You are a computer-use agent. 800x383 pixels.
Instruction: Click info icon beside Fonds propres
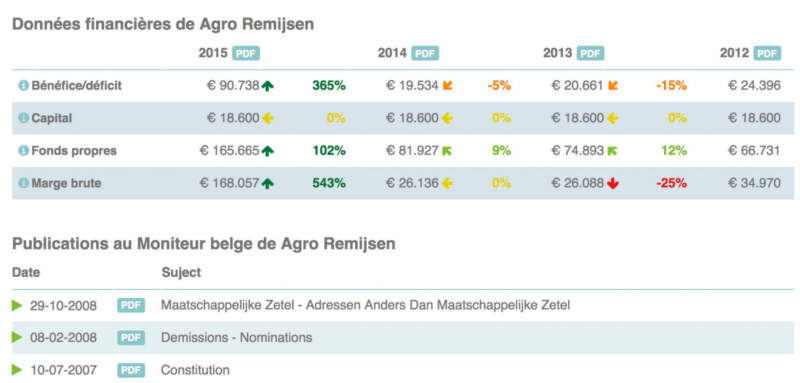click(23, 151)
